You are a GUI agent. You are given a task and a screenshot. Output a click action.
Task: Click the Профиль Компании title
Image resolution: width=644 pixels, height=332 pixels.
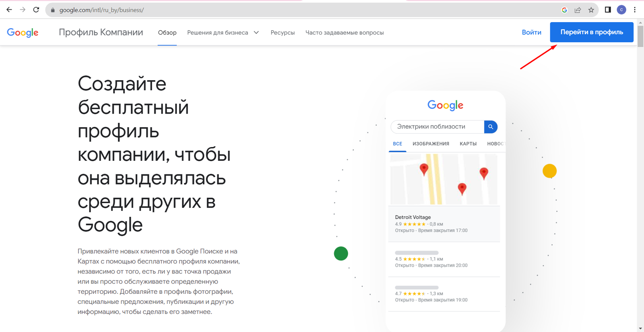click(x=101, y=32)
